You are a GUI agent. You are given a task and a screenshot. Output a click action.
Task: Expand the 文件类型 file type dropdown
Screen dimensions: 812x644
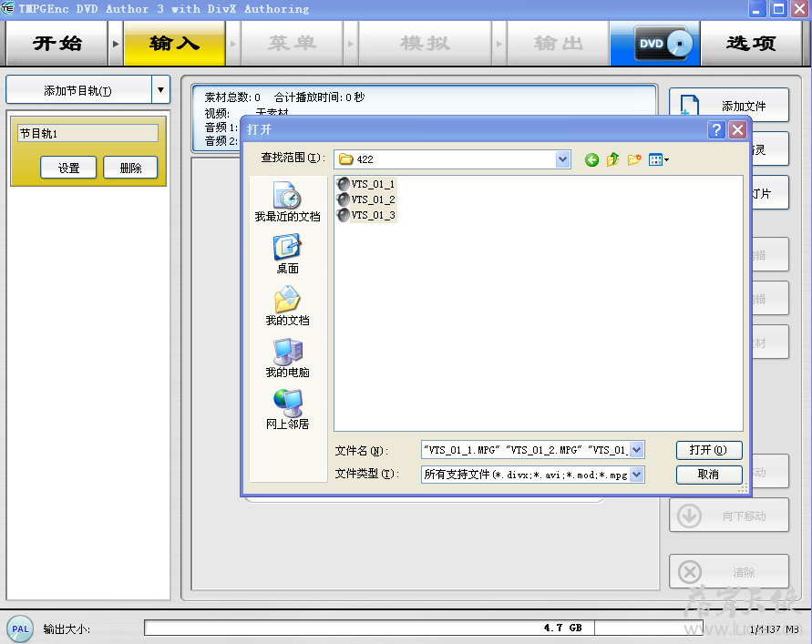(637, 475)
